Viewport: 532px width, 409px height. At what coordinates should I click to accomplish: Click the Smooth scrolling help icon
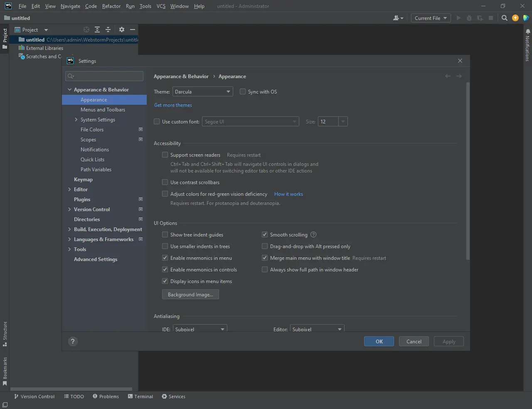[x=313, y=234]
